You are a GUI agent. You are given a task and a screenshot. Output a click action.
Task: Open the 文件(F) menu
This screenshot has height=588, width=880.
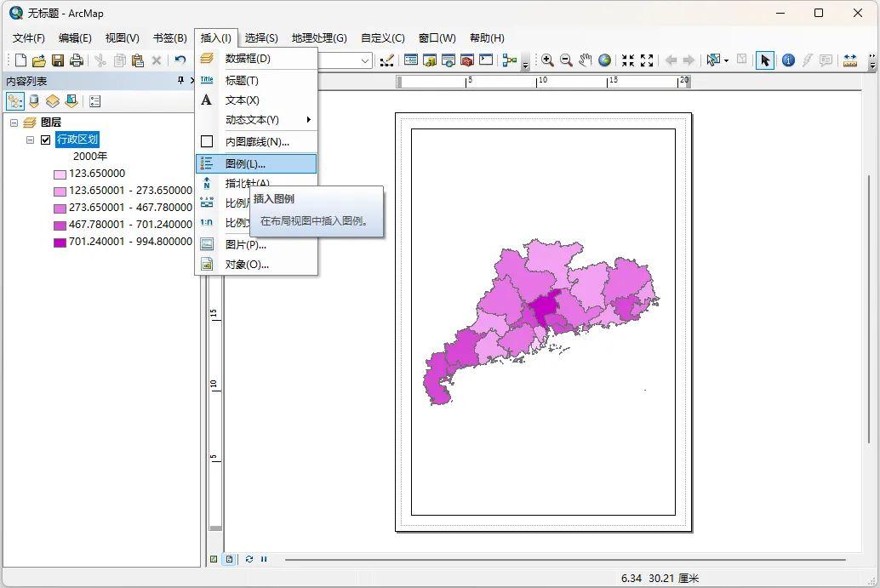pos(29,38)
